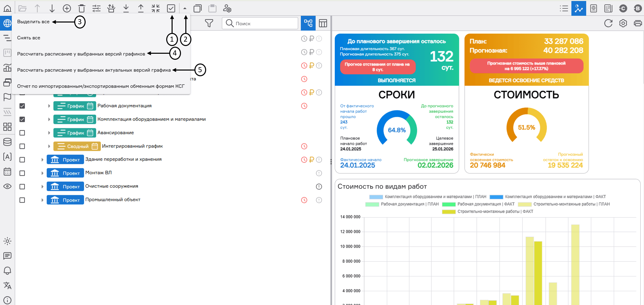644x305 pixels.
Task: Expand the Интегрированный график tree node
Action: coord(49,146)
